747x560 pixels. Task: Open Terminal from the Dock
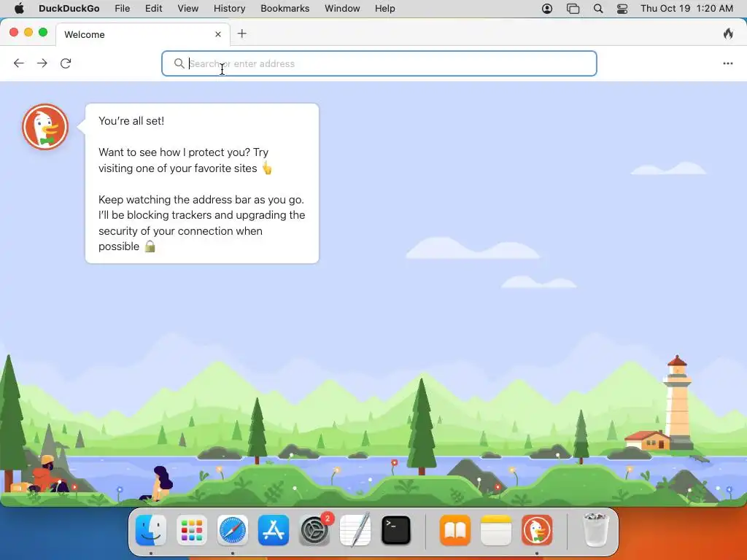click(x=396, y=530)
